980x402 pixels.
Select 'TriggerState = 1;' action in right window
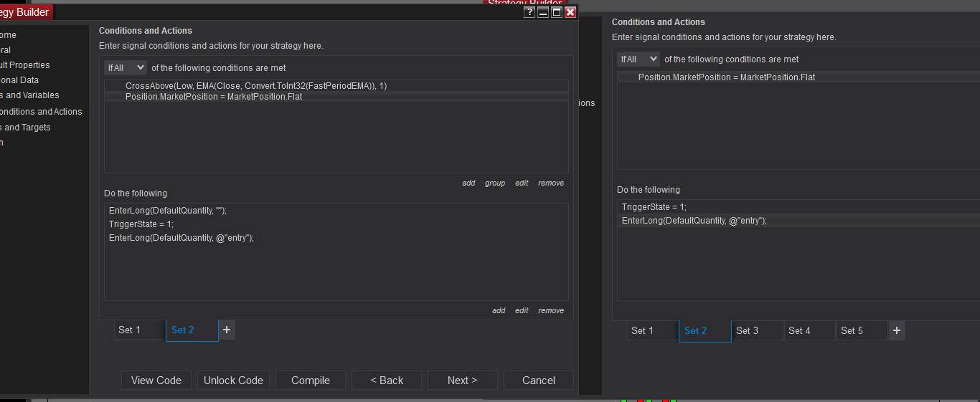tap(798, 207)
